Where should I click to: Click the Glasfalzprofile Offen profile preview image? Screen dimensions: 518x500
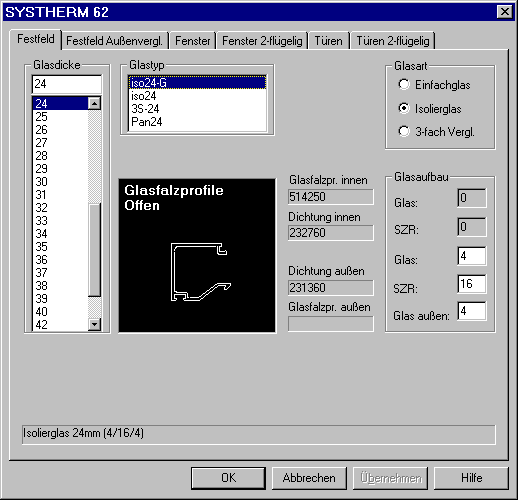coord(197,255)
